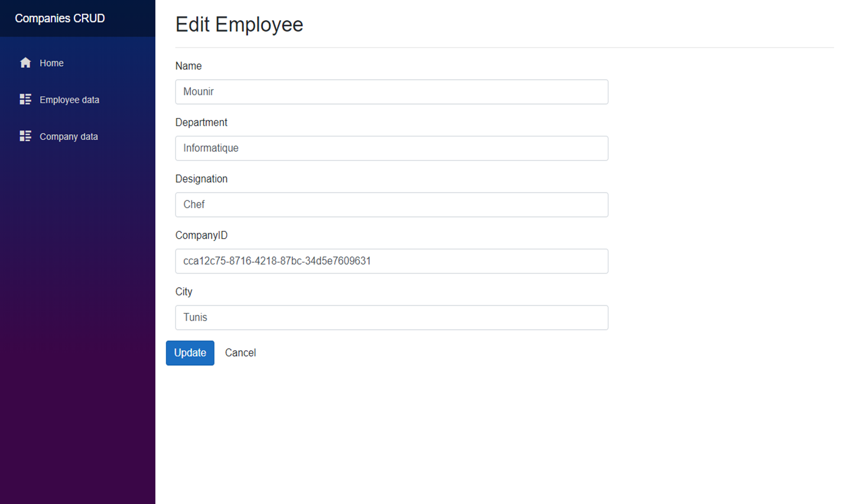Image resolution: width=849 pixels, height=504 pixels.
Task: Navigate to Company data section
Action: [69, 136]
